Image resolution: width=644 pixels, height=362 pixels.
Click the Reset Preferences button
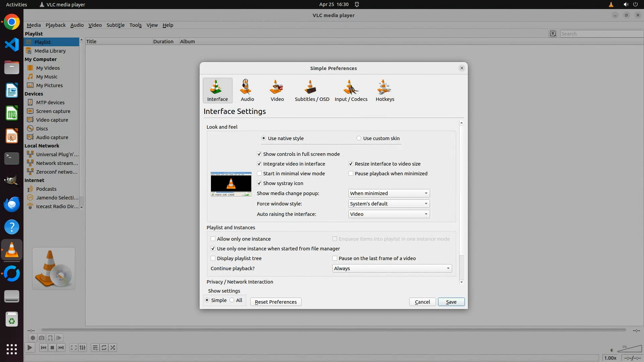(275, 302)
